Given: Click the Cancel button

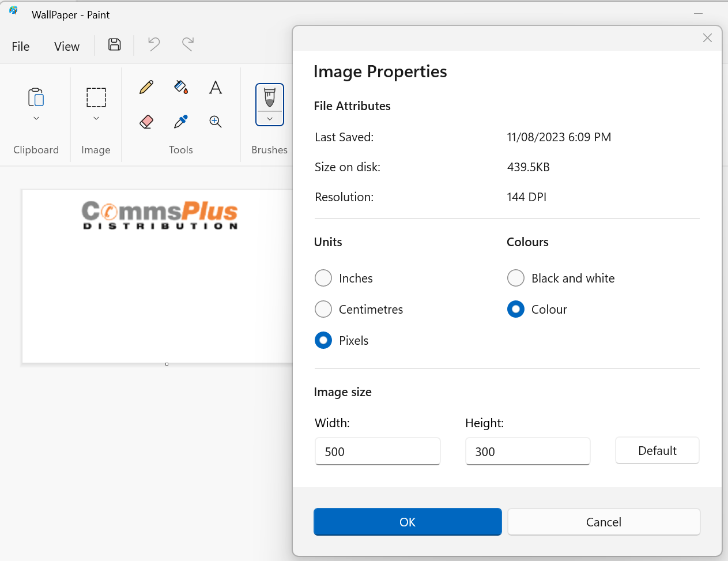Looking at the screenshot, I should coord(603,522).
